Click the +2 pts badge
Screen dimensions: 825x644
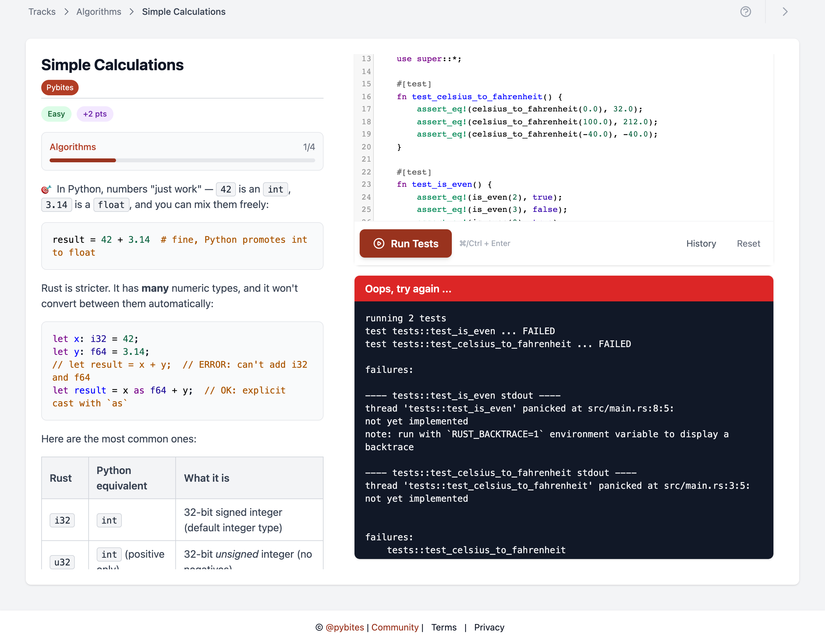[95, 114]
